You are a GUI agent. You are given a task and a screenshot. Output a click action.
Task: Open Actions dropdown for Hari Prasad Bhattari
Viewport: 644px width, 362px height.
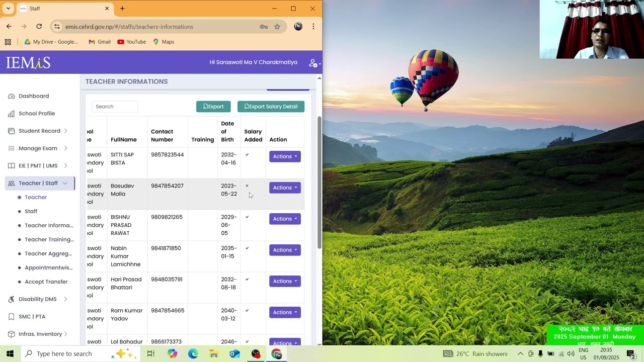coord(285,281)
